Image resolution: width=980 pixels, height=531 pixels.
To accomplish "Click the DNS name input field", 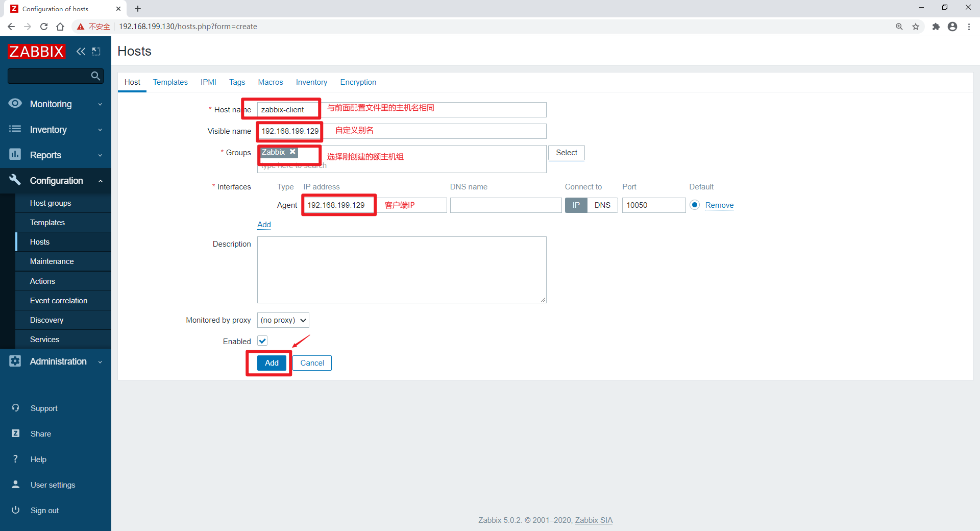I will click(506, 205).
